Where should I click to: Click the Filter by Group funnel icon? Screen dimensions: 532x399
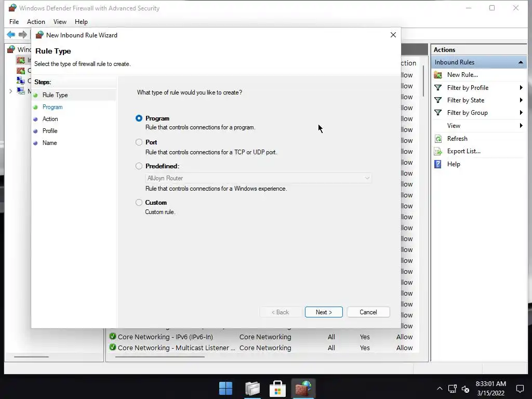pyautogui.click(x=438, y=113)
